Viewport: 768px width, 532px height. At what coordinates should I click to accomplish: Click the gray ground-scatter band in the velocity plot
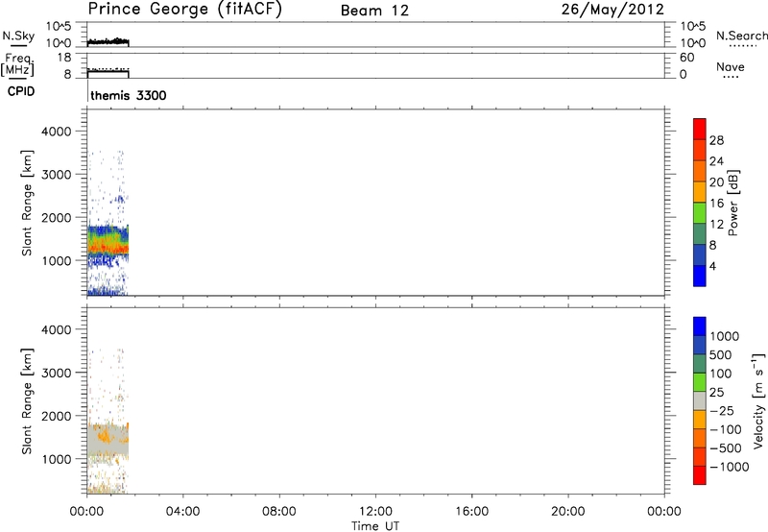pos(108,442)
